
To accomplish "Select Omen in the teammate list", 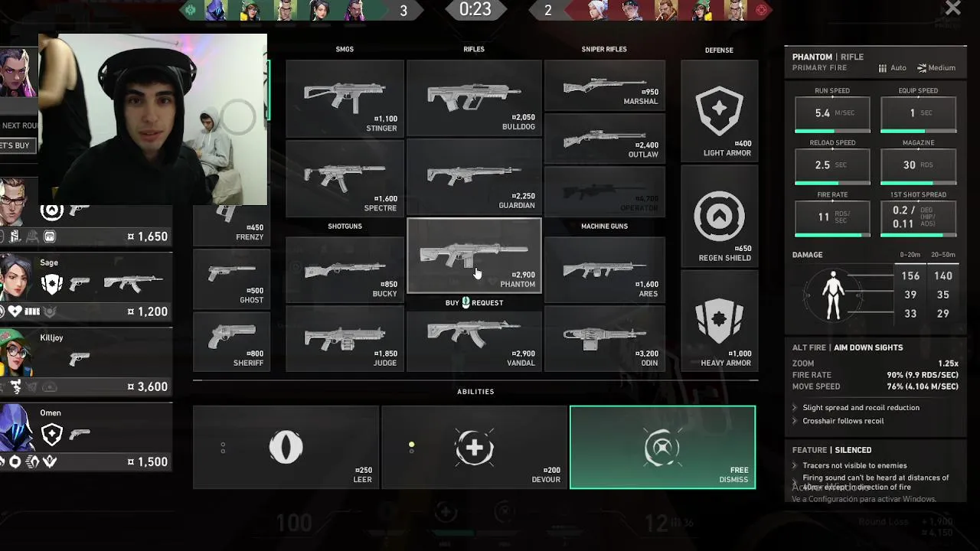I will pyautogui.click(x=86, y=437).
